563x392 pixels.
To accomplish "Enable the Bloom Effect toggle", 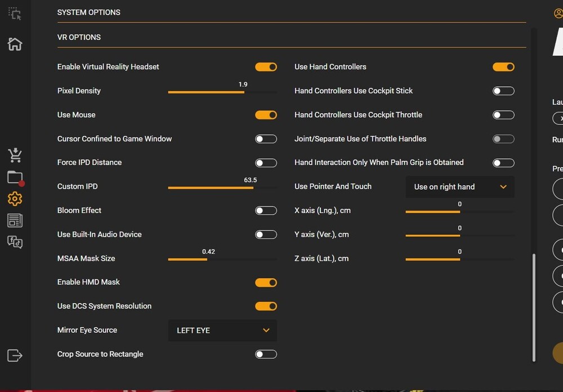I will pyautogui.click(x=266, y=210).
